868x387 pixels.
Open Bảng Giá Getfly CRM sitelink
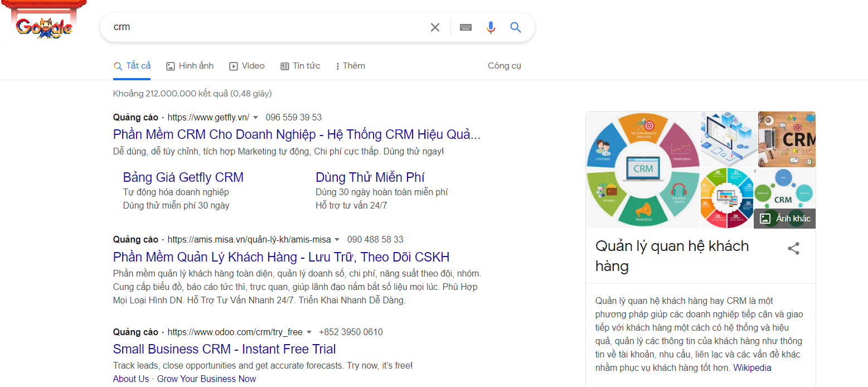point(183,177)
